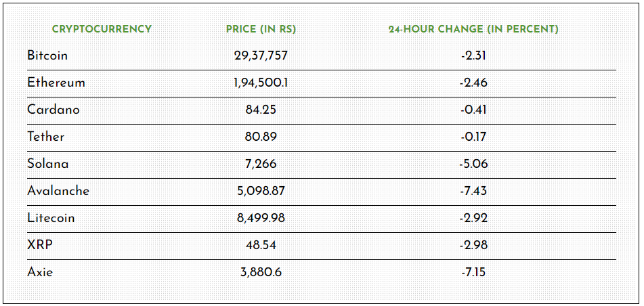Image resolution: width=644 pixels, height=306 pixels.
Task: Click the PRICE (IN RS) column header
Action: pos(261,29)
